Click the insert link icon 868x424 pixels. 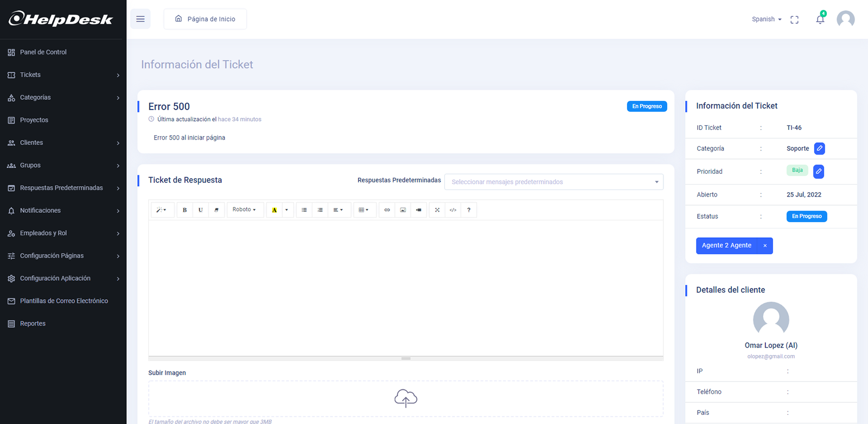coord(387,210)
